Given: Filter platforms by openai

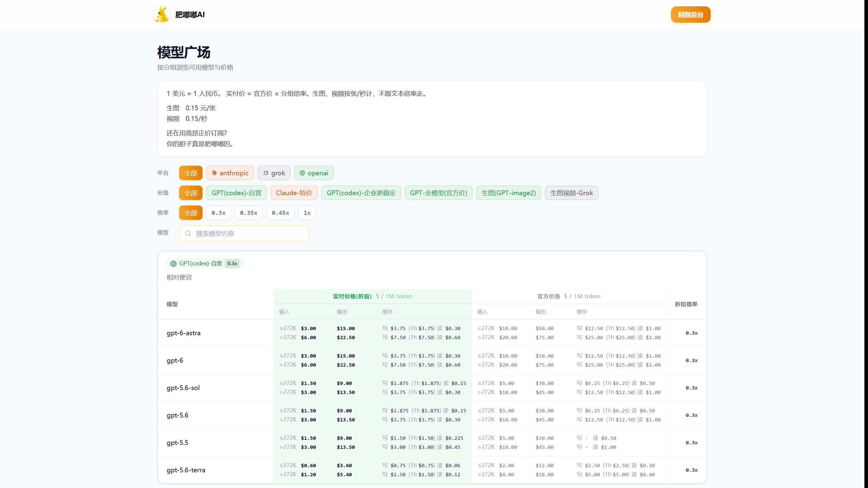Looking at the screenshot, I should (314, 173).
